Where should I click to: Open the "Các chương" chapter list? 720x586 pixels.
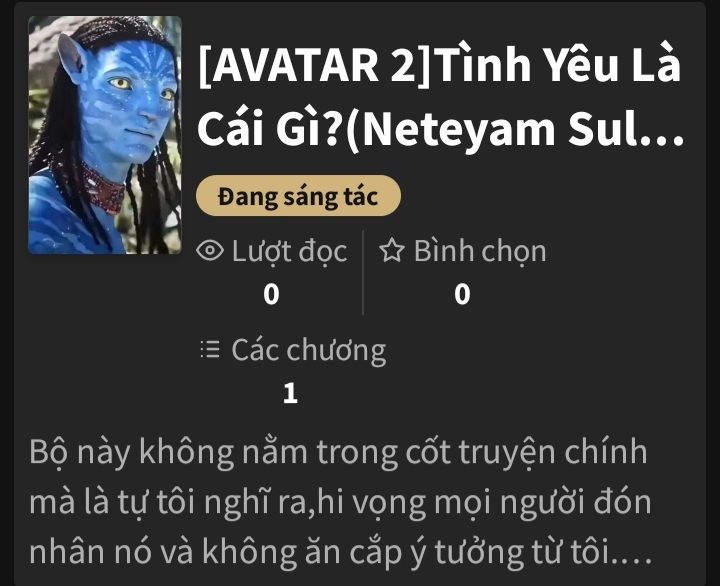[x=308, y=351]
